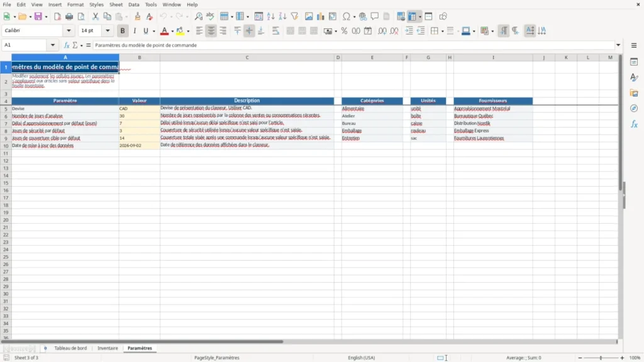Open the Font Name dropdown
The height and width of the screenshot is (362, 644).
click(x=69, y=31)
